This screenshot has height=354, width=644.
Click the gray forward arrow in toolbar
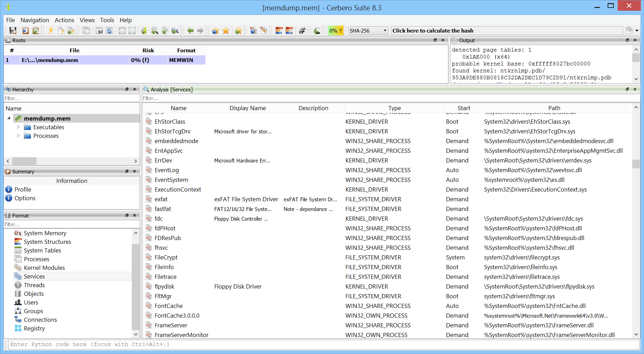point(200,30)
